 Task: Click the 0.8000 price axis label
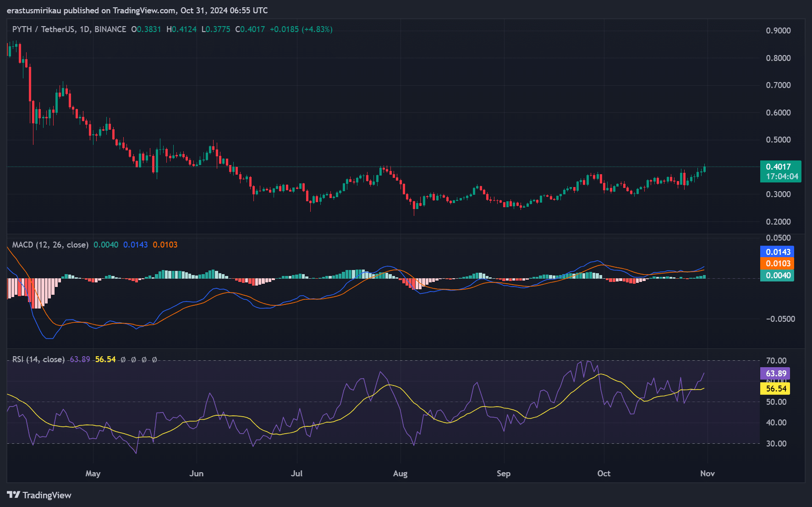pyautogui.click(x=778, y=58)
